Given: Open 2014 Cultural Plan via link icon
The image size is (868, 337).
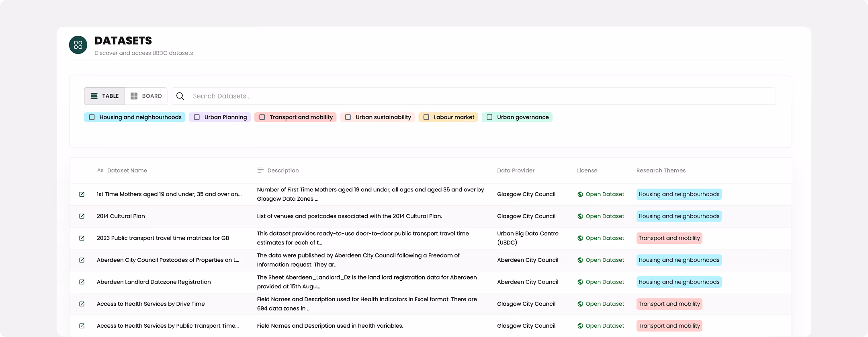Looking at the screenshot, I should coord(82,216).
